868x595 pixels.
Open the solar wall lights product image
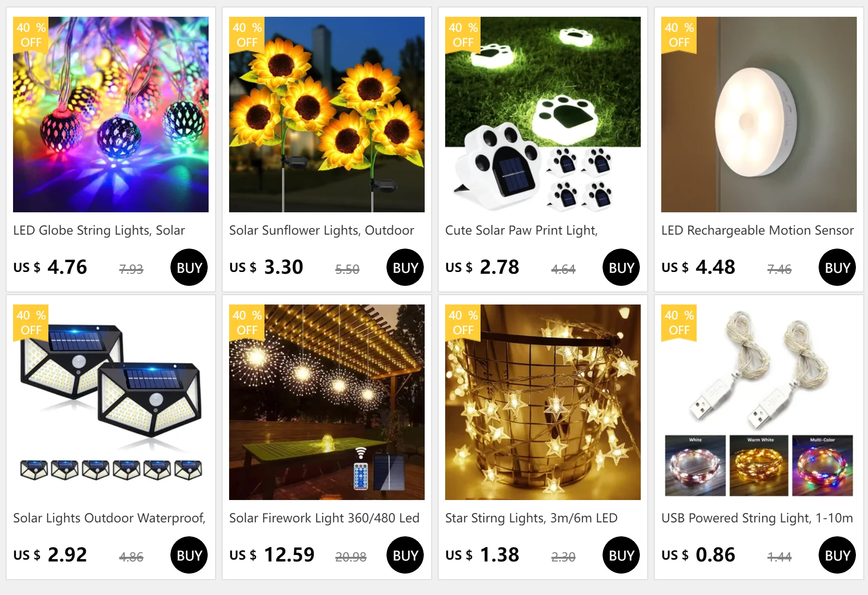coord(111,402)
